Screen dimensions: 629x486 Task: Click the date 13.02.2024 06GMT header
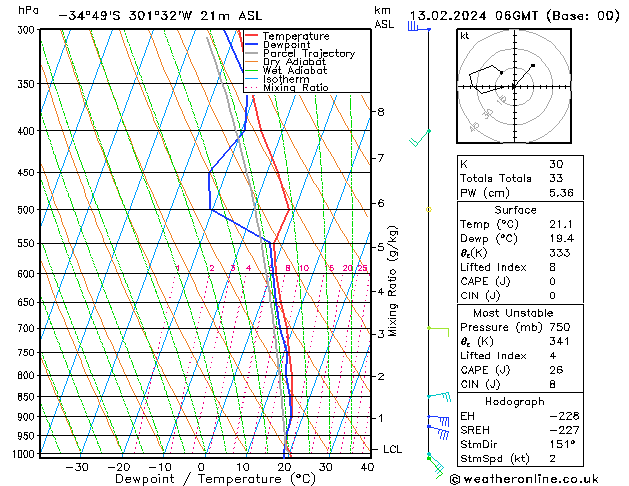click(512, 15)
